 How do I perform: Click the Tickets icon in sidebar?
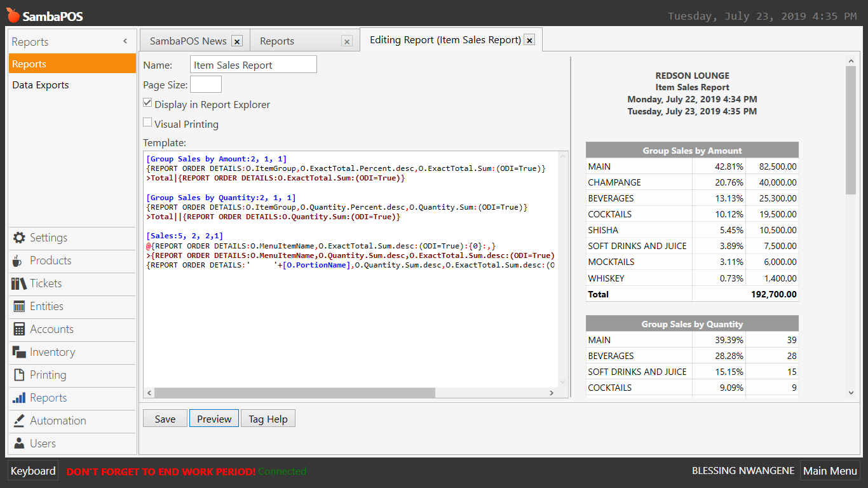click(x=19, y=283)
